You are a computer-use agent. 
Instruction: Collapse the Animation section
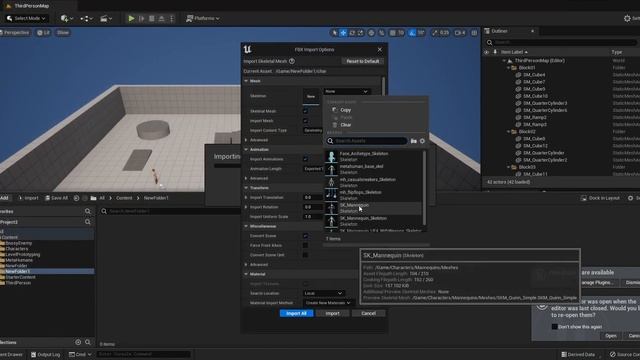[246, 149]
